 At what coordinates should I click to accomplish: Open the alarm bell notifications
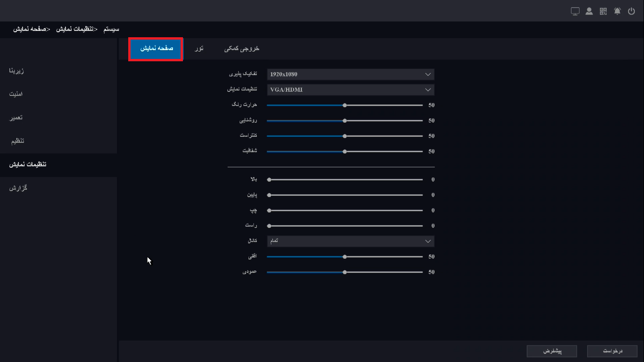[617, 11]
